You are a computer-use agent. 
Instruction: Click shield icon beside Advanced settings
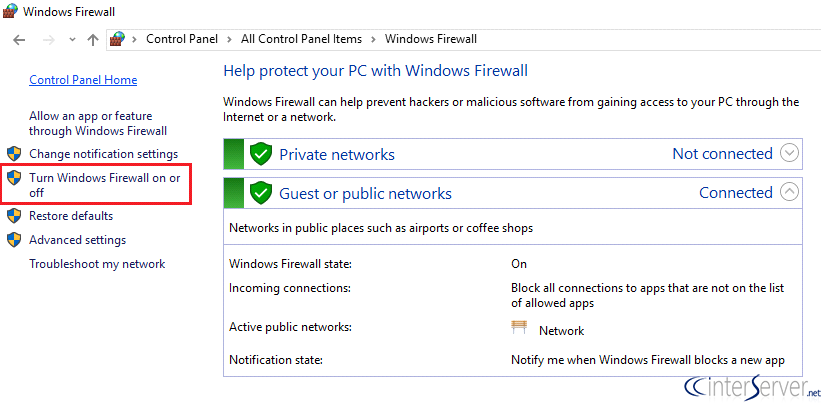(x=14, y=239)
